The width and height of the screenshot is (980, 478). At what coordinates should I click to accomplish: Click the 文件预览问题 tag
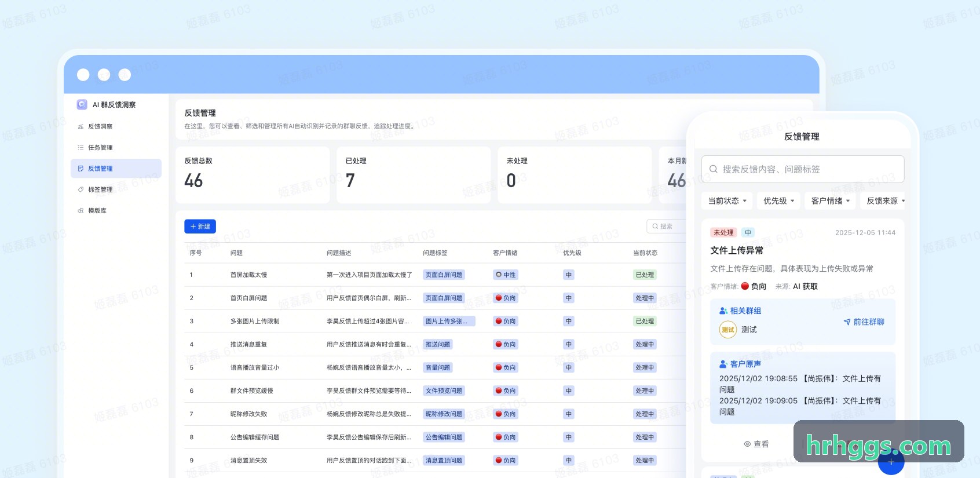pyautogui.click(x=444, y=391)
